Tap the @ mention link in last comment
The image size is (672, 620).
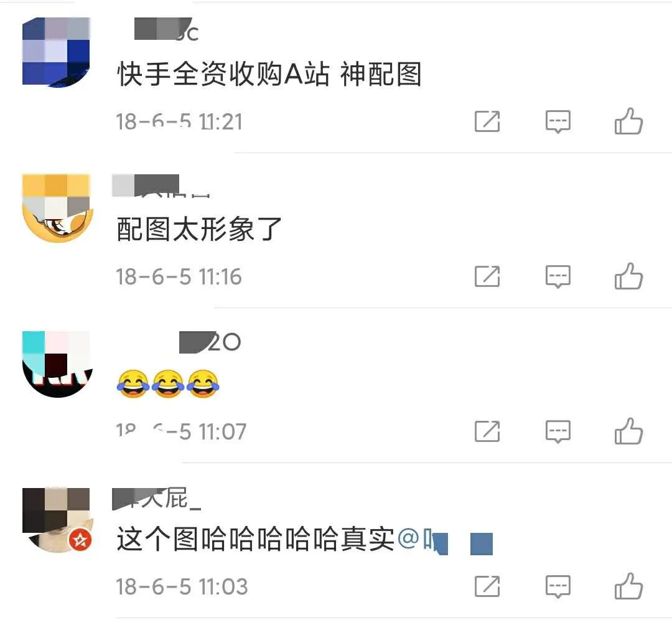click(x=445, y=540)
